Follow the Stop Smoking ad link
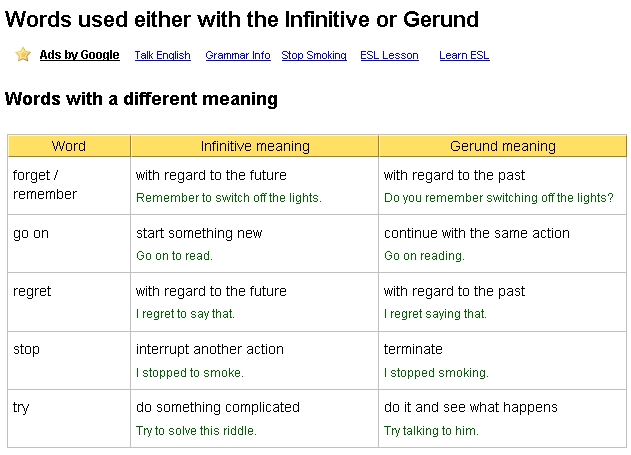The width and height of the screenshot is (631, 455). pos(314,55)
